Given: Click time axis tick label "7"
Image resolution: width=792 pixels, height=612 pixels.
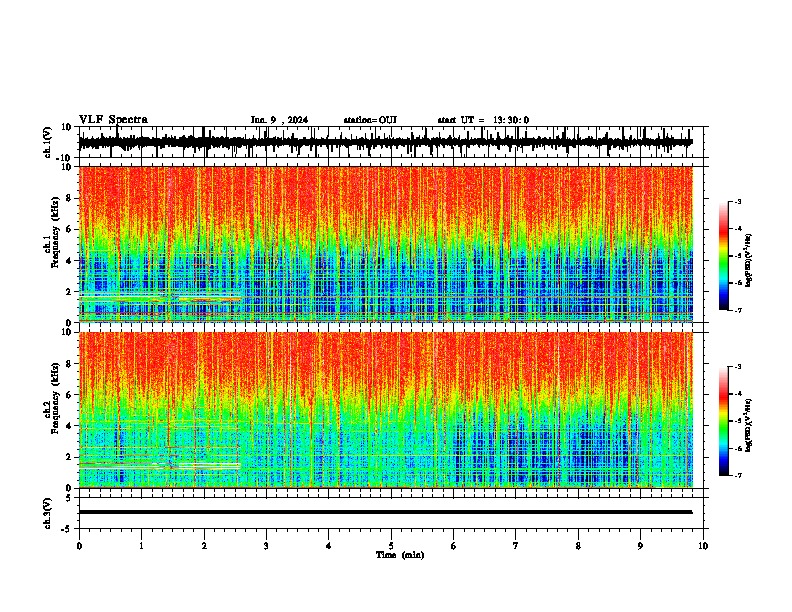Looking at the screenshot, I should pyautogui.click(x=516, y=546).
